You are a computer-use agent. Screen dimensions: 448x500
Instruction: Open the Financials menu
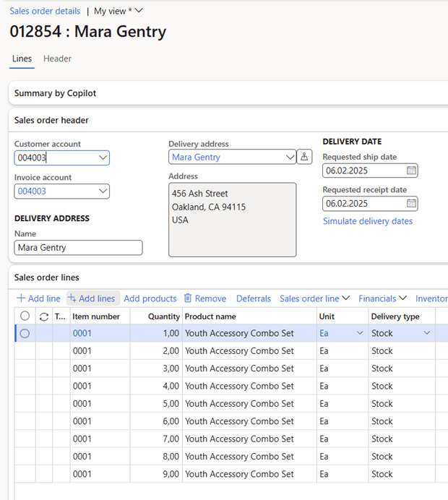pyautogui.click(x=382, y=298)
